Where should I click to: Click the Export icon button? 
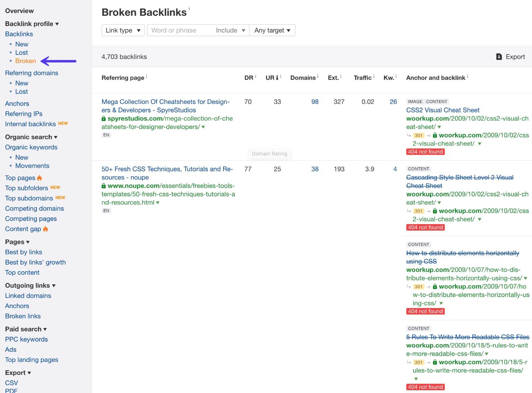[x=499, y=57]
